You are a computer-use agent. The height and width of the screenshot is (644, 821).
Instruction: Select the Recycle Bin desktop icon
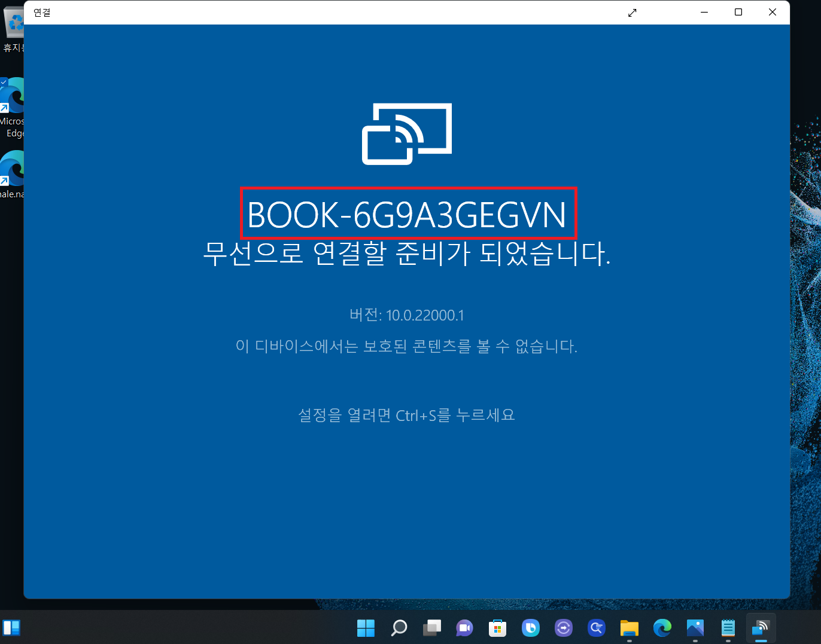pos(12,30)
